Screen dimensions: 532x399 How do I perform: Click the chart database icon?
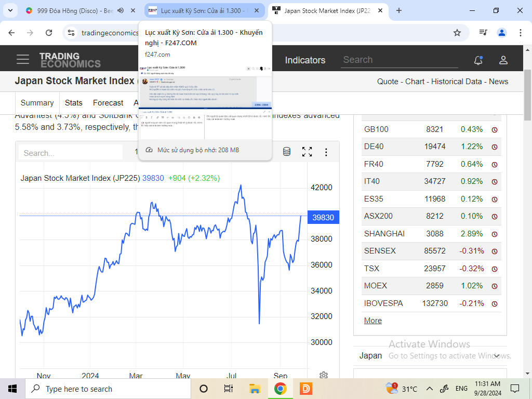coord(287,152)
